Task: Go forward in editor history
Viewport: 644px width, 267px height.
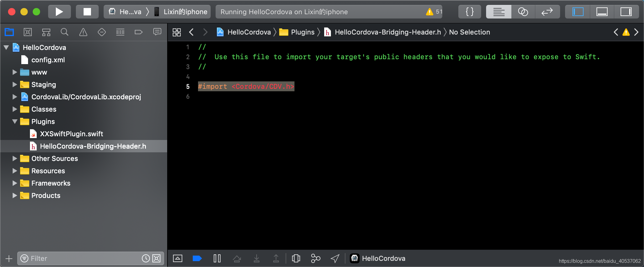Action: [x=205, y=32]
